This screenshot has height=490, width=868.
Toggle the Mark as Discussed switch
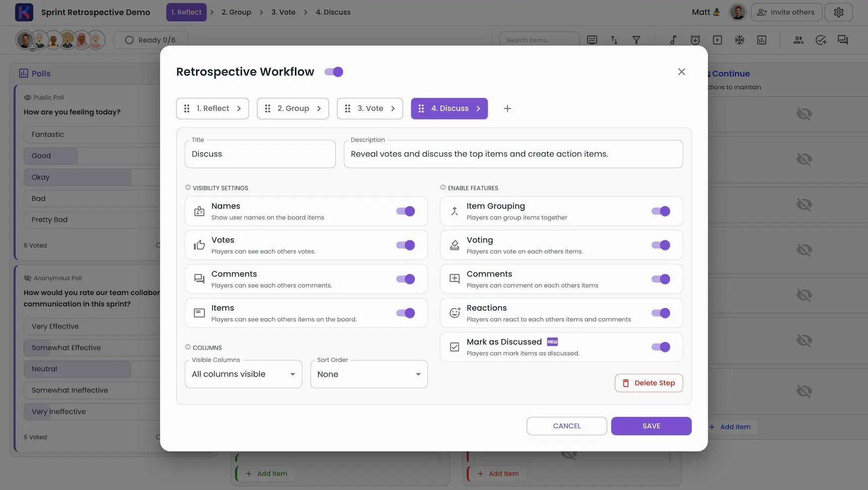pyautogui.click(x=661, y=347)
